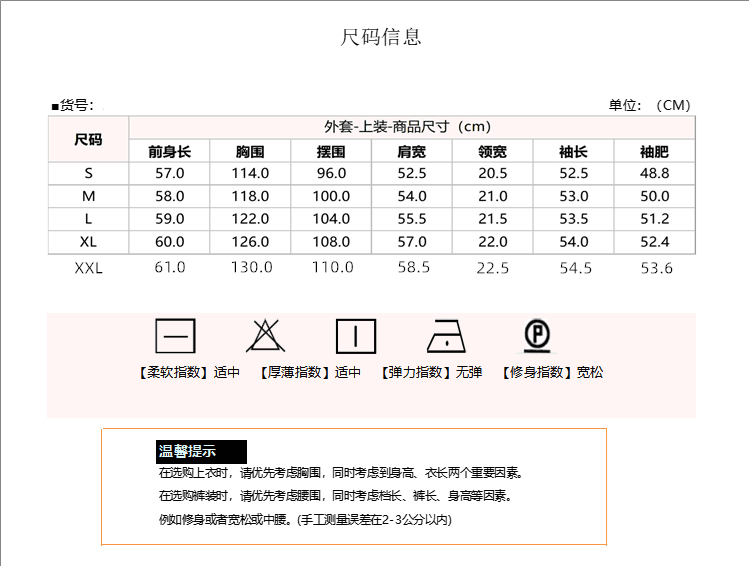749x566 pixels.
Task: Click the 100.0 hem value for M
Action: (331, 196)
